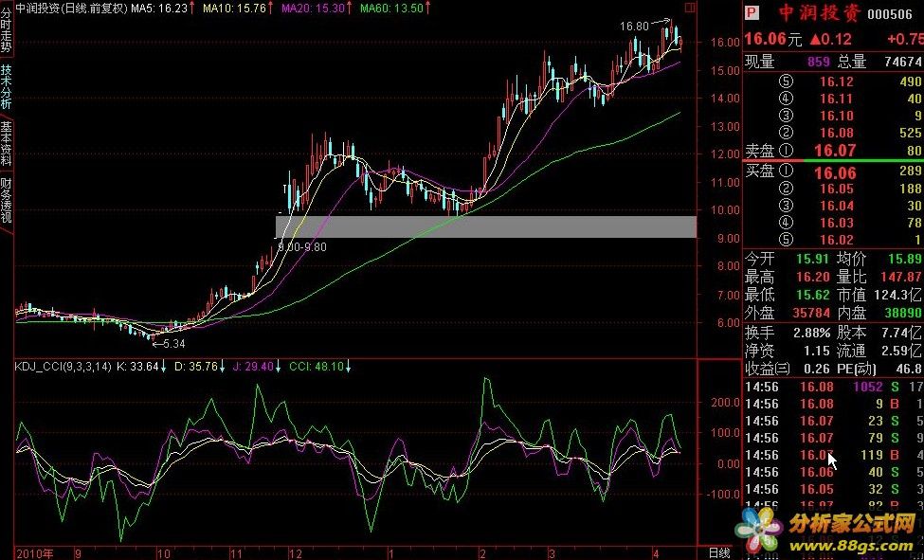
Task: Click the stock code 000506
Action: [x=889, y=15]
